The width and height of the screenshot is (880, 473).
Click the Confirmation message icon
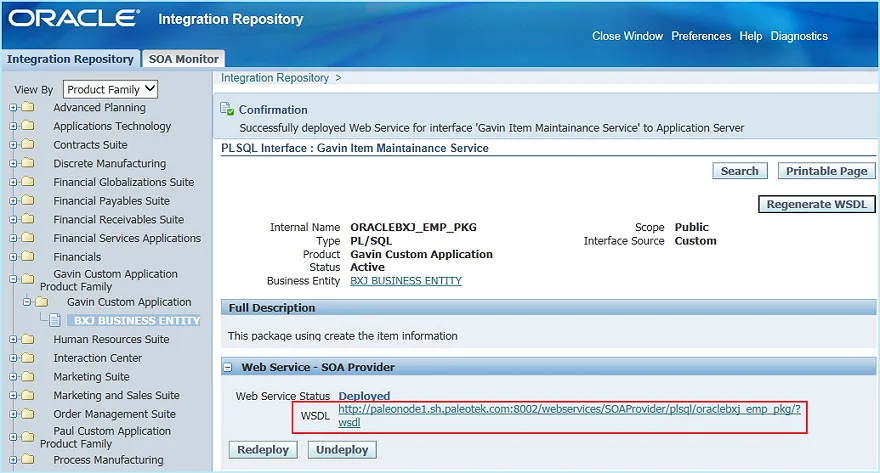(x=227, y=109)
